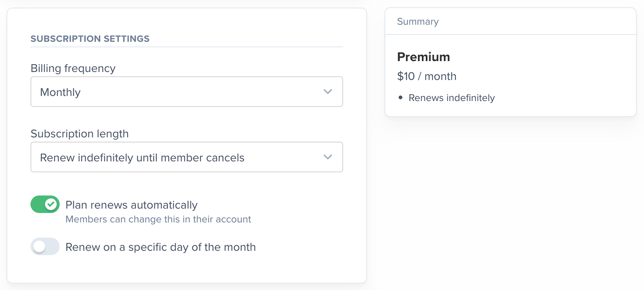Click the Subscription length field label
The width and height of the screenshot is (644, 290).
click(79, 133)
